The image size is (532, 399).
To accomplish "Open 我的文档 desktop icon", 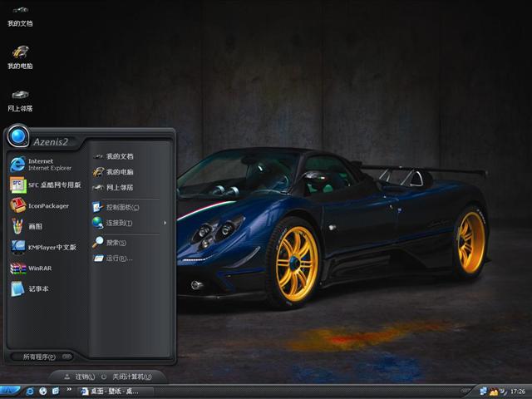I will click(x=20, y=14).
